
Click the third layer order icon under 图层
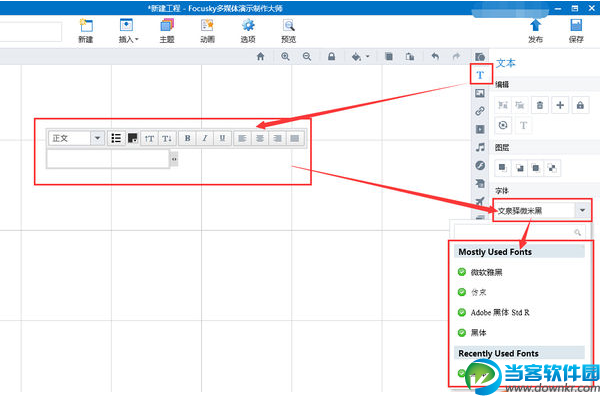click(536, 168)
